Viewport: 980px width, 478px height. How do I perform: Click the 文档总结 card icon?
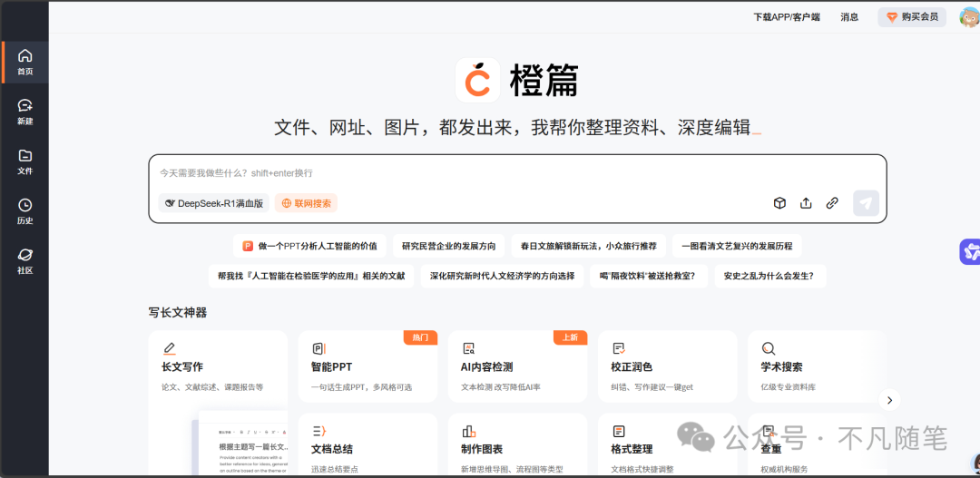(319, 431)
